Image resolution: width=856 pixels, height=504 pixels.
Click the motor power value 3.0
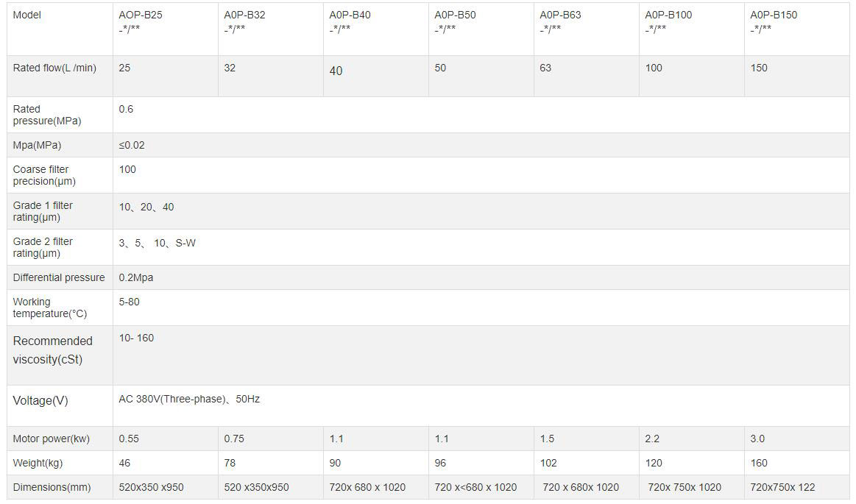pyautogui.click(x=757, y=439)
